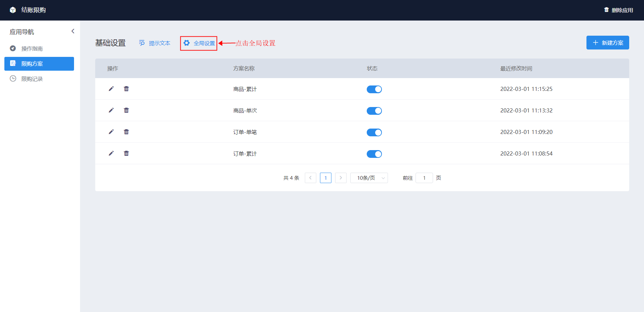Viewport: 644px width, 312px height.
Task: Edit the 商品-累计 plan with pencil icon
Action: pyautogui.click(x=111, y=89)
